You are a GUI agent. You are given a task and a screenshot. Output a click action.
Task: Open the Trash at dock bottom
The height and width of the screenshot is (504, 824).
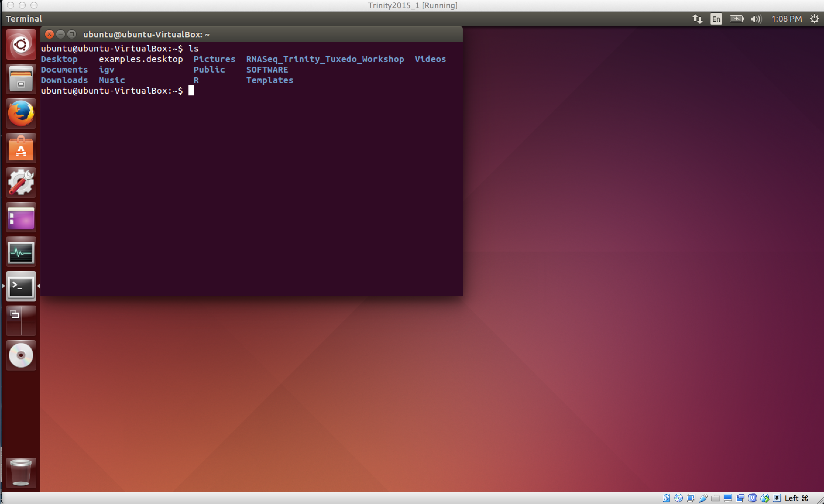point(21,473)
